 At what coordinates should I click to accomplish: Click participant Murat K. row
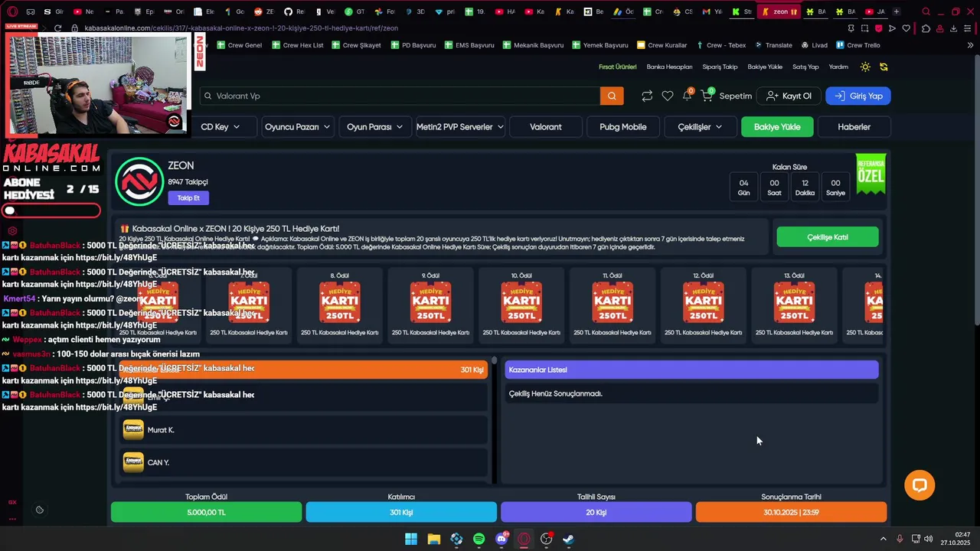pos(303,430)
